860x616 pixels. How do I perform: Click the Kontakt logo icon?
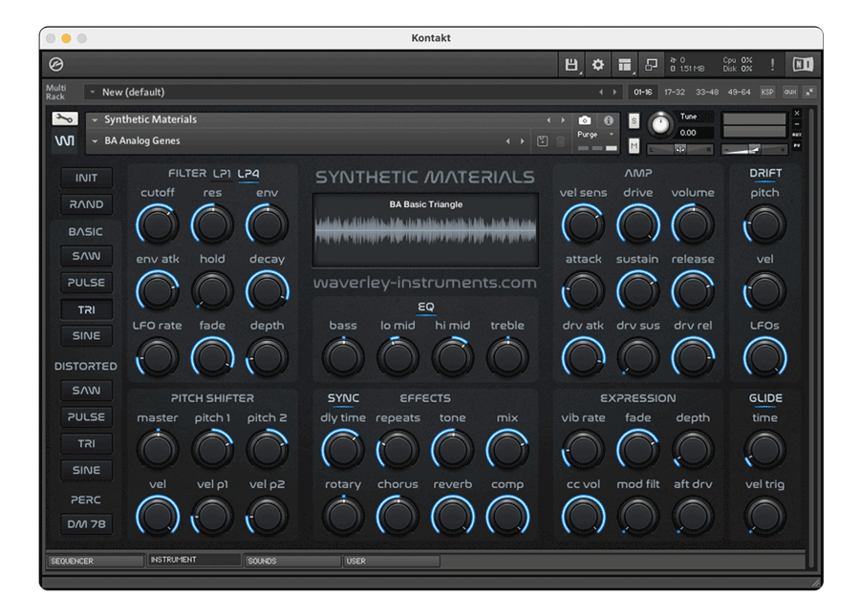coord(56,65)
